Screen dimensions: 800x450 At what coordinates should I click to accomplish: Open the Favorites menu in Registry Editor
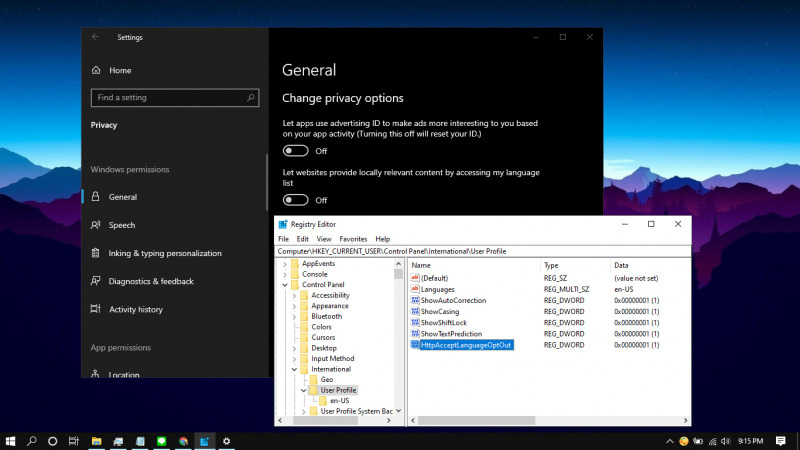pos(353,239)
